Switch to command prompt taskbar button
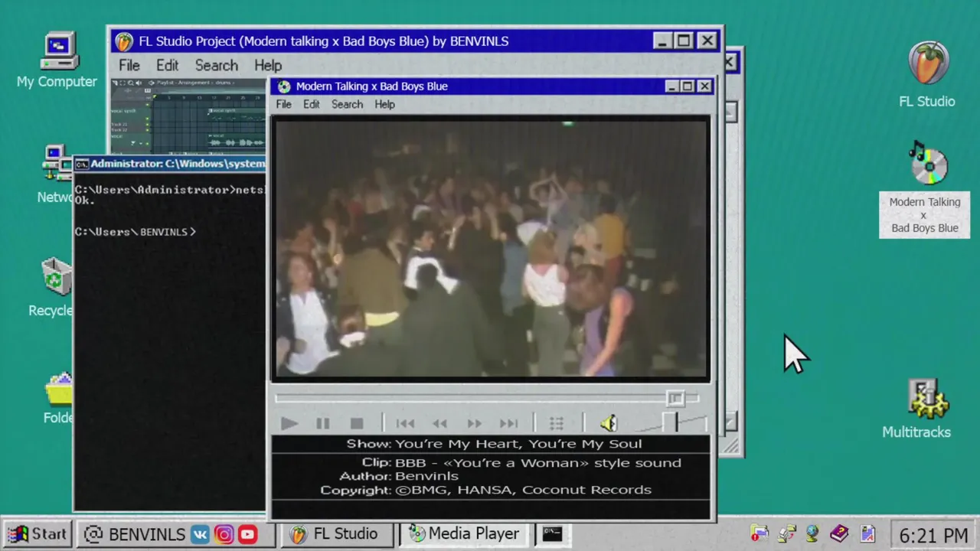The width and height of the screenshot is (980, 551). 553,533
